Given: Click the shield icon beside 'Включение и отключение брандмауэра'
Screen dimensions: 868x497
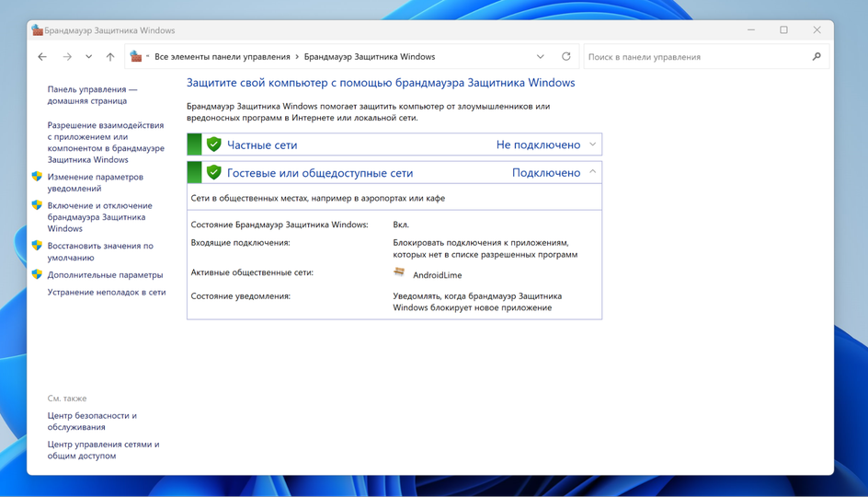Looking at the screenshot, I should tap(37, 205).
